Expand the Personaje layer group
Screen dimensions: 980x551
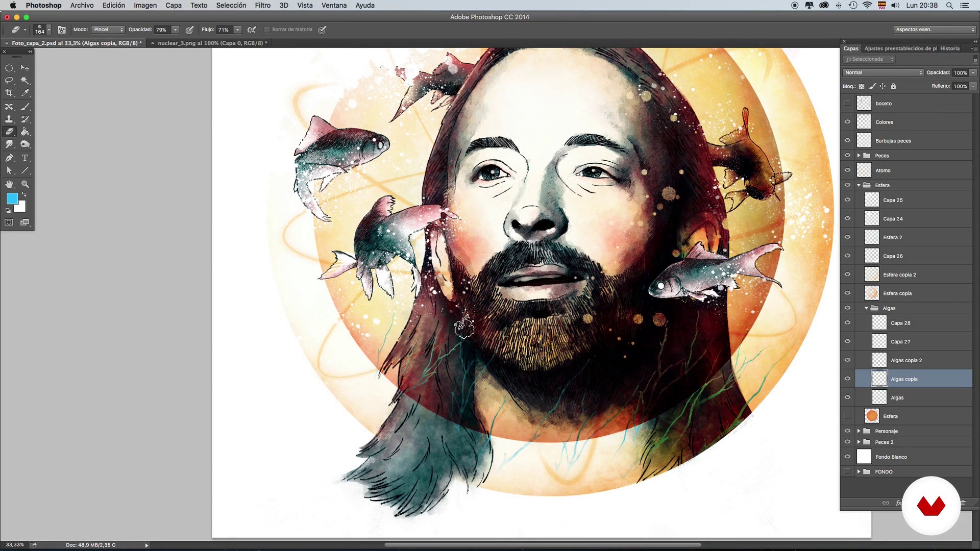tap(859, 431)
